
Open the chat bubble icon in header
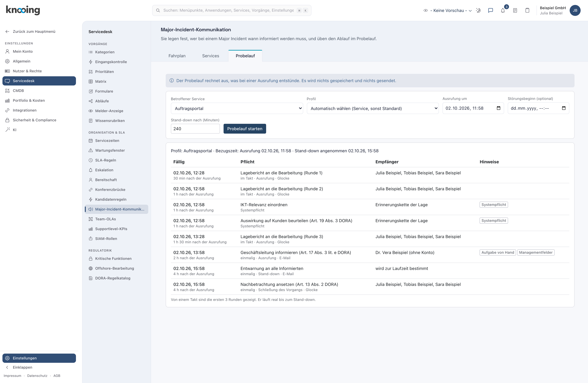click(490, 10)
